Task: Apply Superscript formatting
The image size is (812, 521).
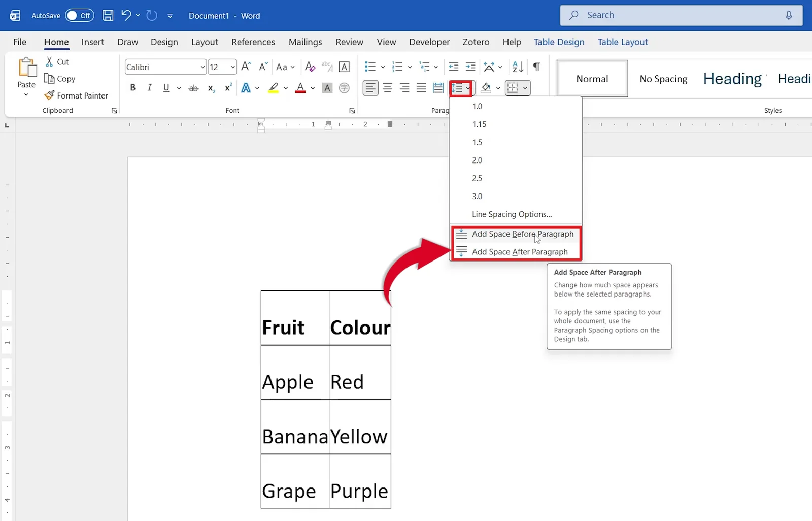Action: tap(228, 87)
